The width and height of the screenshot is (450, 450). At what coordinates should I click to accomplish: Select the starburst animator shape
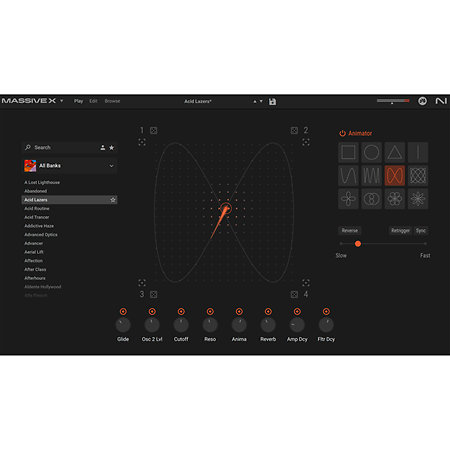point(418,199)
